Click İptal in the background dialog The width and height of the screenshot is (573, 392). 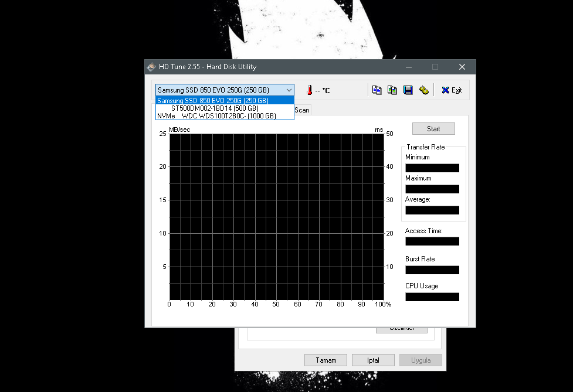(x=373, y=360)
